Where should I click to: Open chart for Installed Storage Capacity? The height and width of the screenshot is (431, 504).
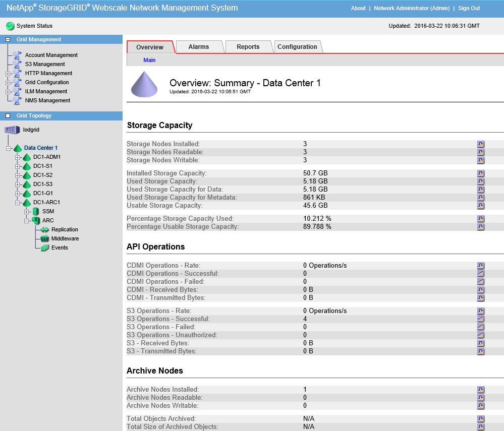[x=480, y=173]
